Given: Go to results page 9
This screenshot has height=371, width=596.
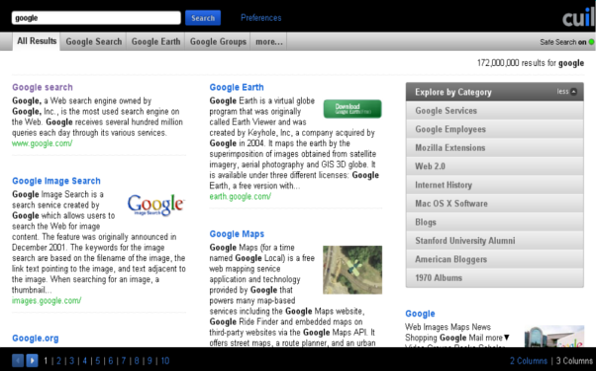Looking at the screenshot, I should (x=149, y=361).
